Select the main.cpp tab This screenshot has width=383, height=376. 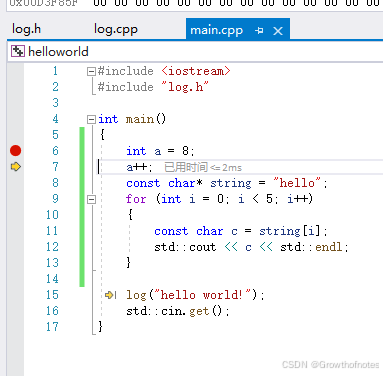[216, 31]
